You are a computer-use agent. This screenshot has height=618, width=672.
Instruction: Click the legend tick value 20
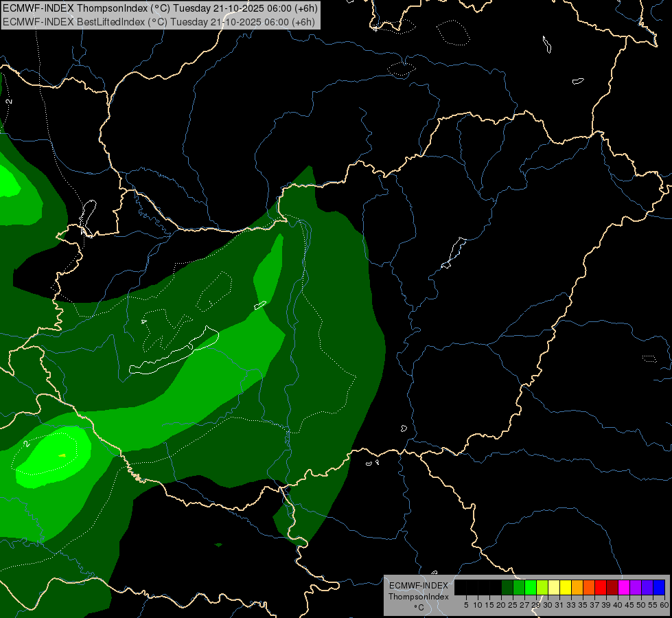501,605
